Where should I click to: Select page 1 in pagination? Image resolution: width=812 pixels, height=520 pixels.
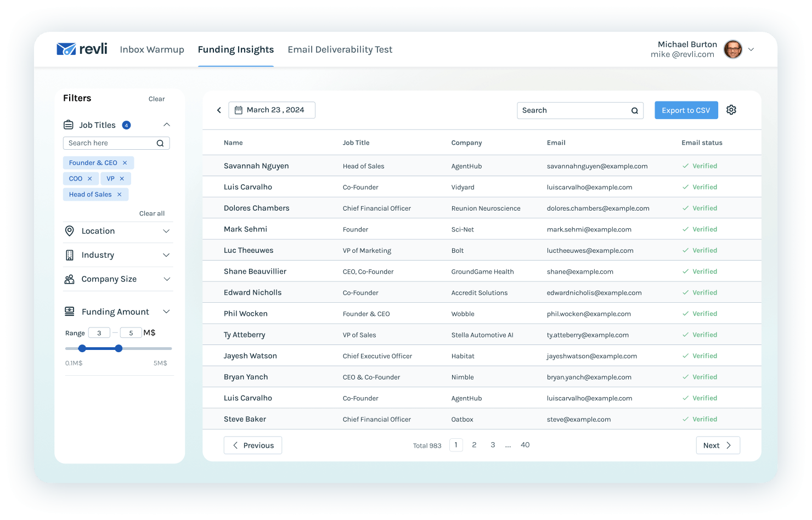[x=456, y=445]
